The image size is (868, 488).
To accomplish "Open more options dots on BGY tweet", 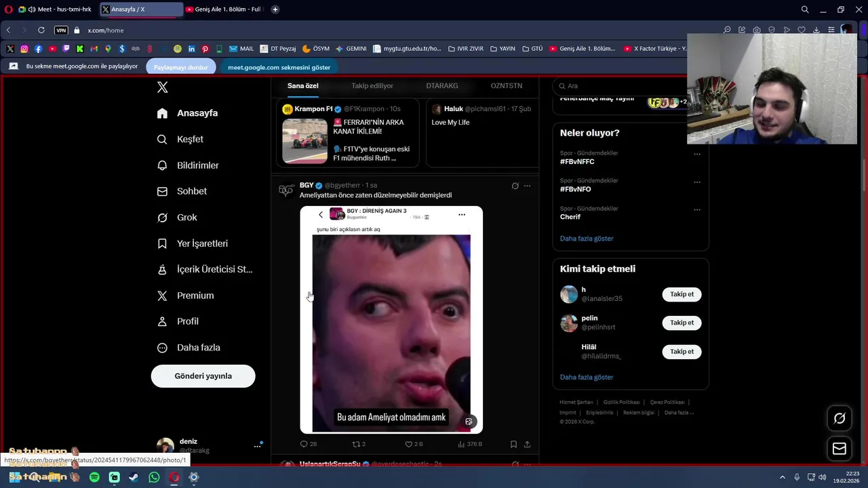I will click(527, 186).
